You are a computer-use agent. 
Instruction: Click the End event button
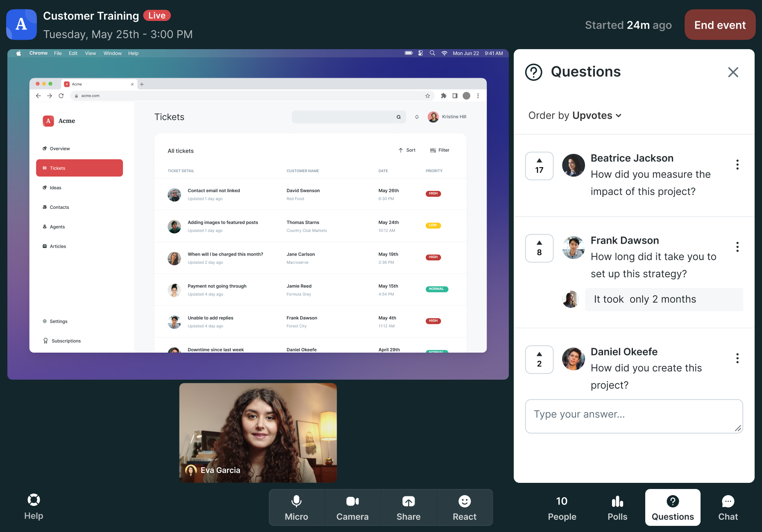[720, 25]
